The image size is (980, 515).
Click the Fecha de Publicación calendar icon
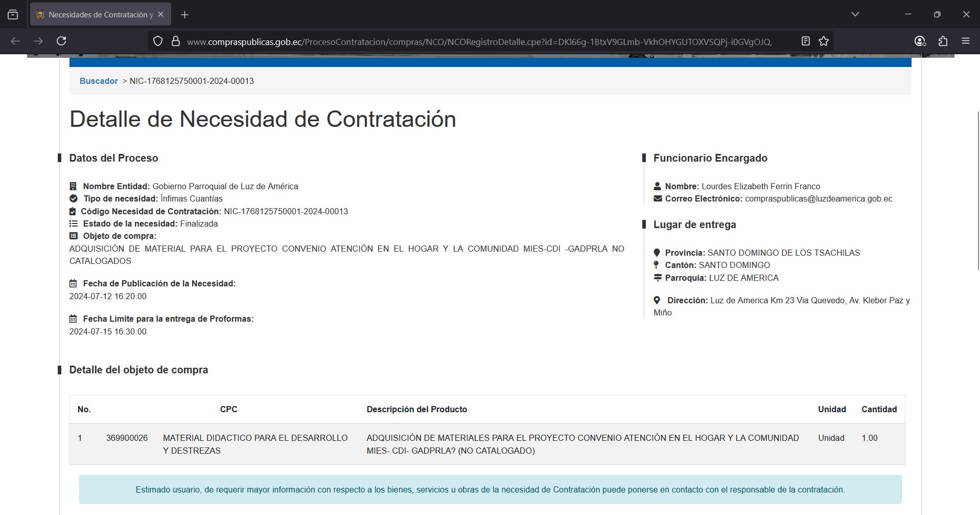(x=73, y=283)
